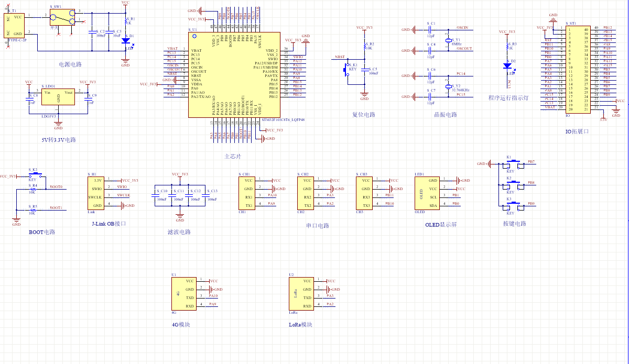Viewport: 629px width, 364px height.
Task: Click the '按键电路' label
Action: [x=514, y=224]
